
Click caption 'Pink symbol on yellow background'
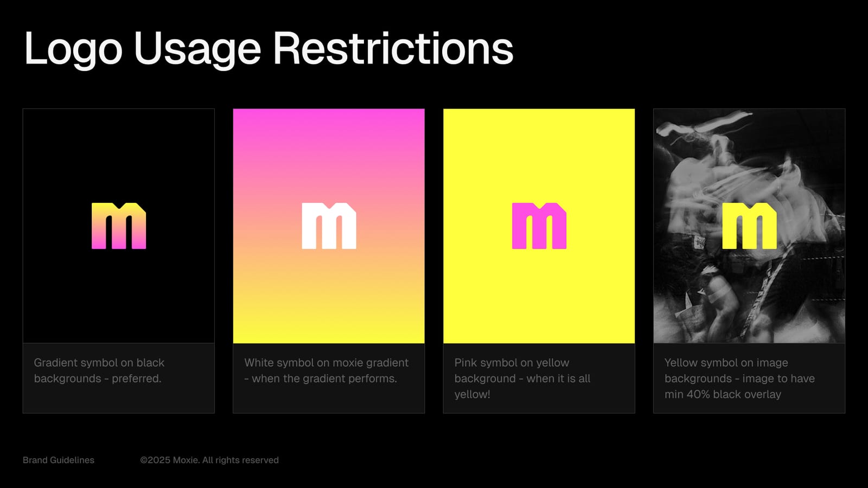522,378
